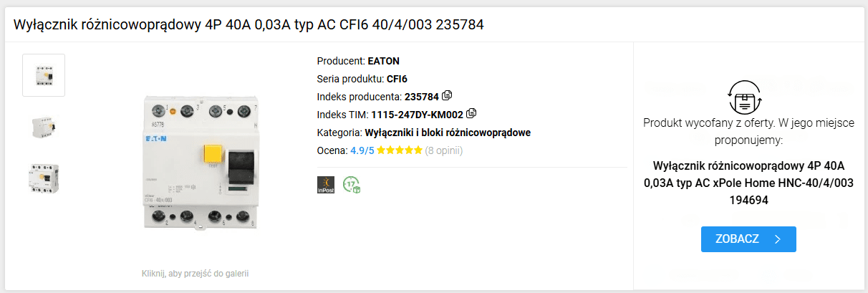
Task: Copy the TIM index 1115-247DY-KM002
Action: tap(471, 113)
